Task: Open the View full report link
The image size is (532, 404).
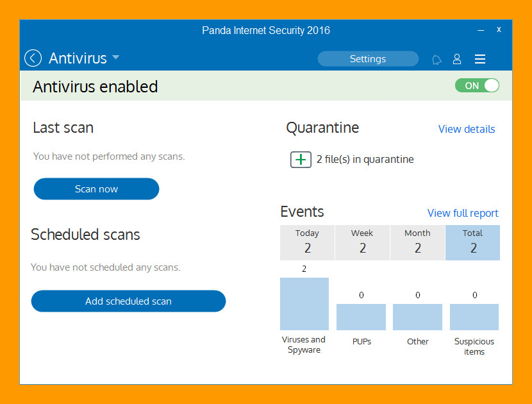Action: (463, 213)
